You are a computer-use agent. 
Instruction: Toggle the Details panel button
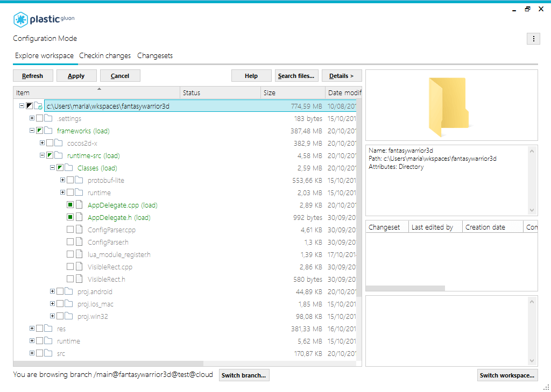point(342,76)
